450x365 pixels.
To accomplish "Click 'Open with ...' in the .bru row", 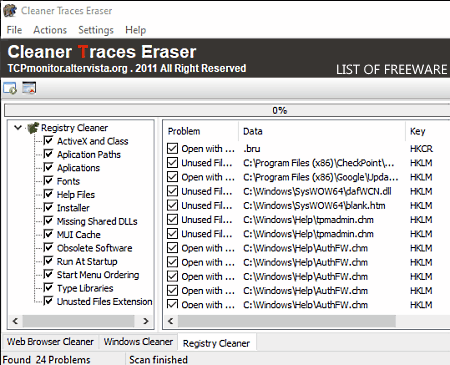I will click(208, 149).
